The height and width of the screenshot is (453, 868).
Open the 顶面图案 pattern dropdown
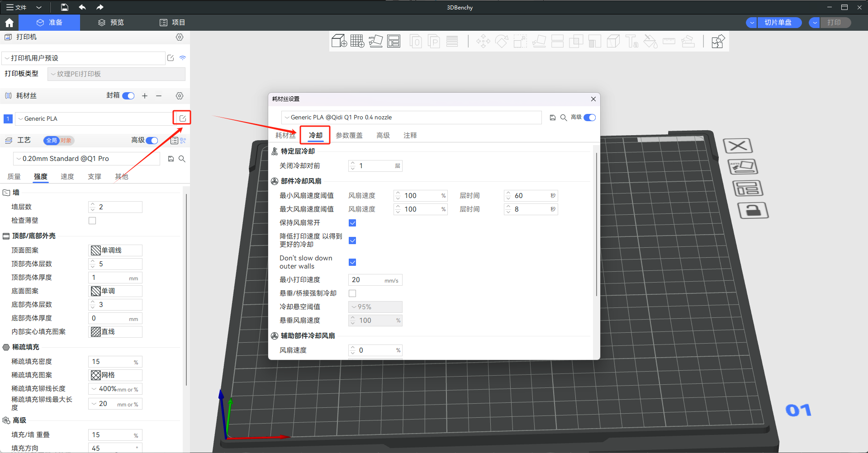pyautogui.click(x=115, y=250)
